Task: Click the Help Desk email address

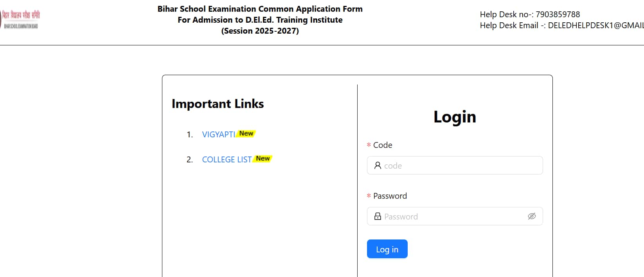Action: (595, 25)
